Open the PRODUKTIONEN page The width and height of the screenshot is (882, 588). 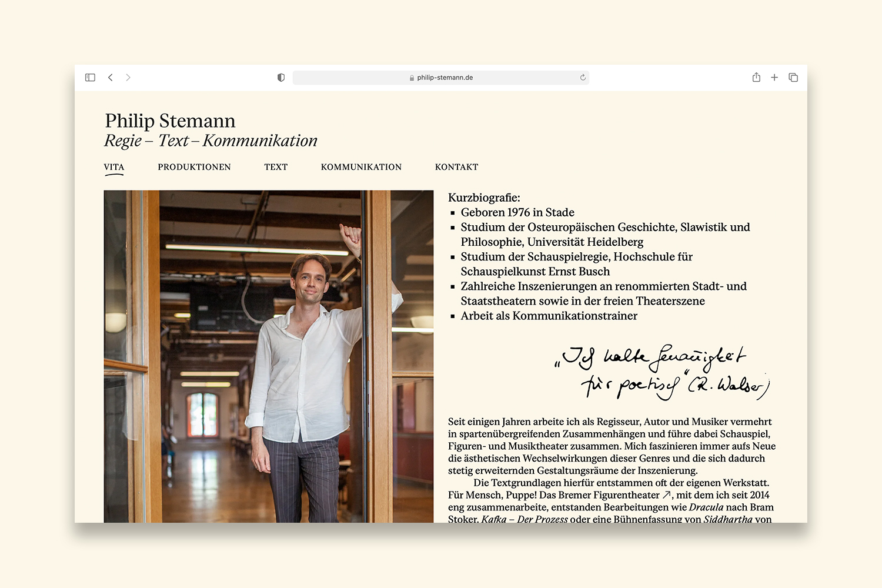[194, 167]
